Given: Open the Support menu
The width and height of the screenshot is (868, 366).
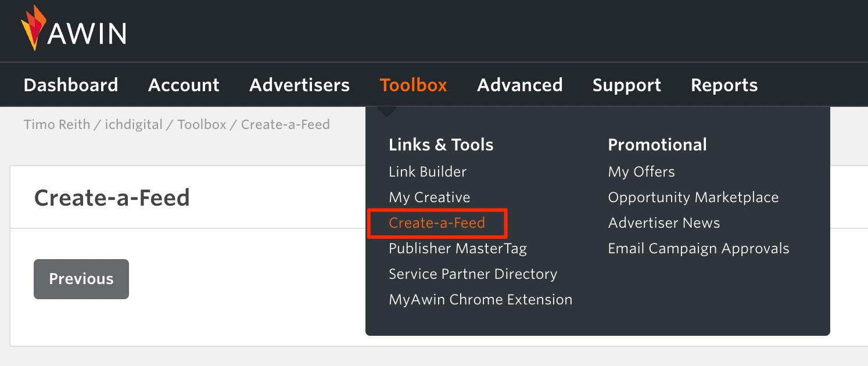Looking at the screenshot, I should tap(626, 84).
